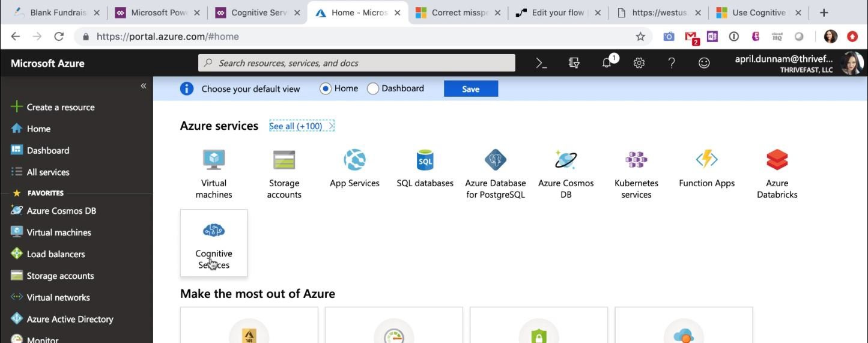
Task: Open Gmail extension icon in toolbar
Action: point(691,37)
